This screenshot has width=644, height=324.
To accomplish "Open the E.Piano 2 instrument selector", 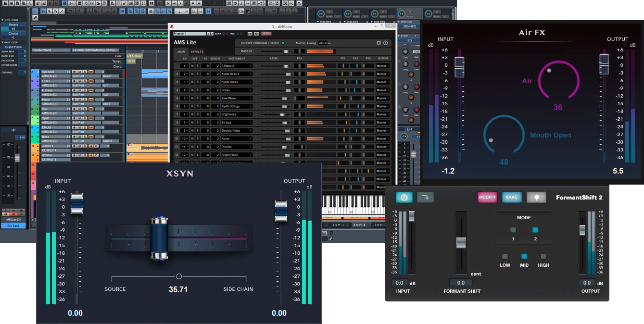I will (237, 66).
